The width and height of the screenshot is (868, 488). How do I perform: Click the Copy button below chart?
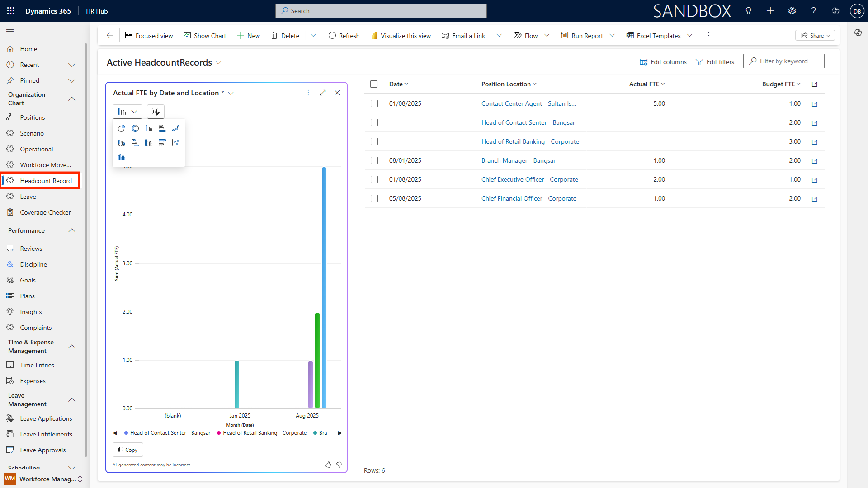tap(127, 450)
